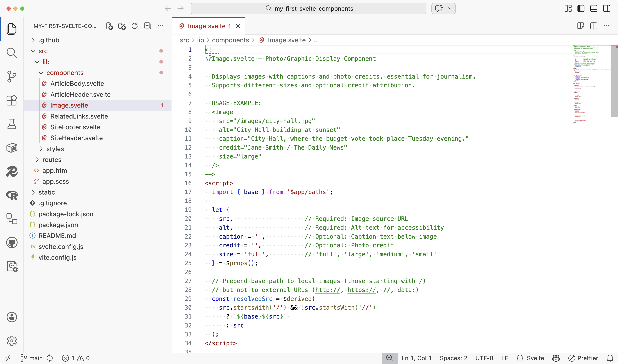Open the Testing flask view

(12, 124)
